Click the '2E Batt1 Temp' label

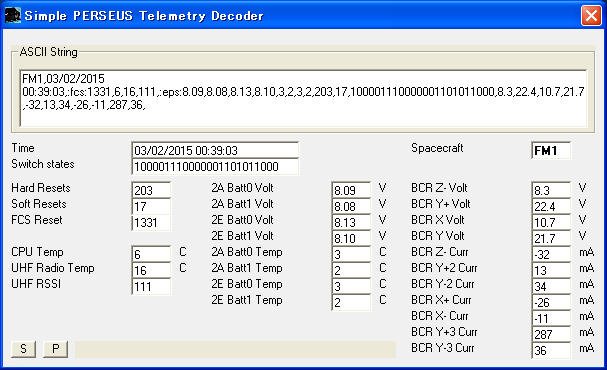tap(247, 300)
